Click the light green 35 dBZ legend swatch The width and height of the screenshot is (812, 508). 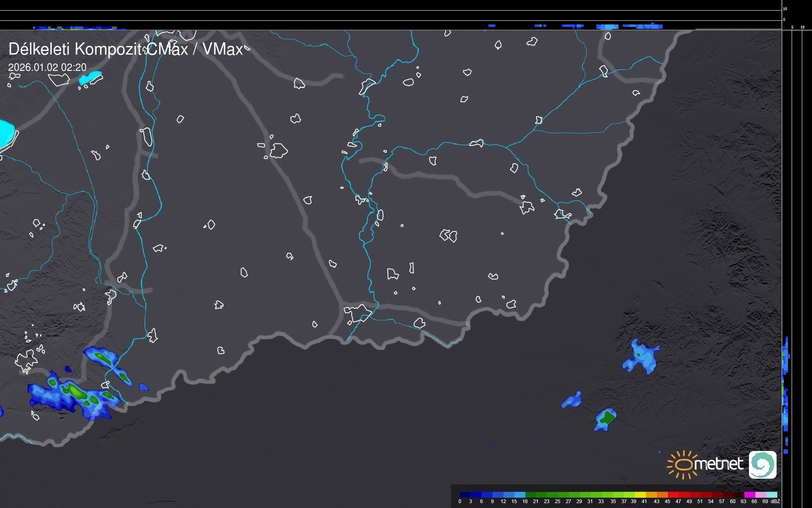(x=618, y=495)
